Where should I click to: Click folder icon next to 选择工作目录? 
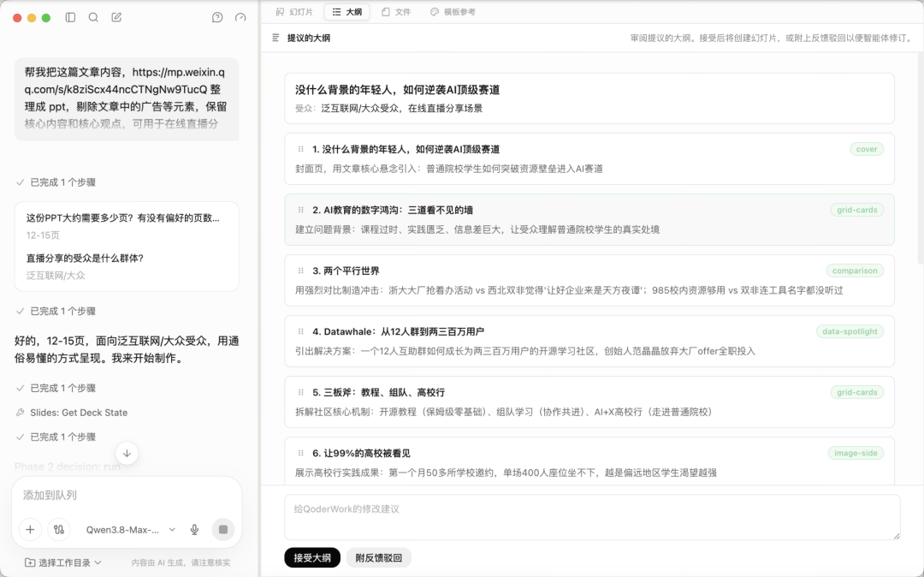29,562
